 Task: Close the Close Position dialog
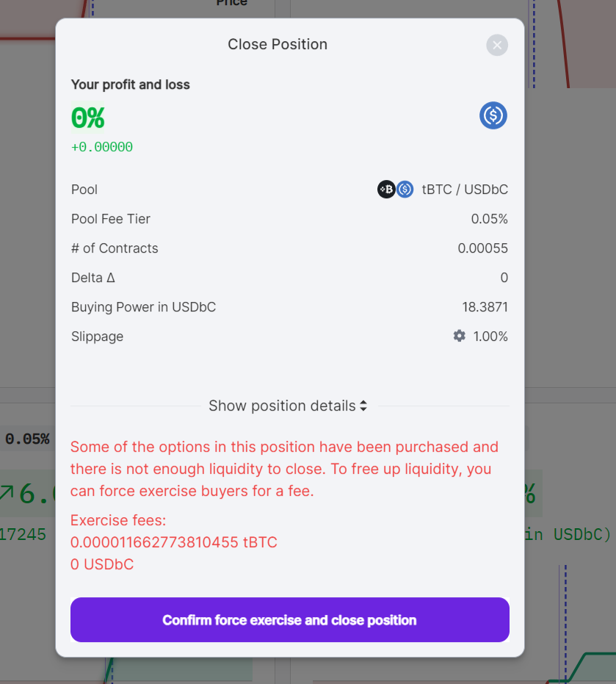tap(497, 46)
